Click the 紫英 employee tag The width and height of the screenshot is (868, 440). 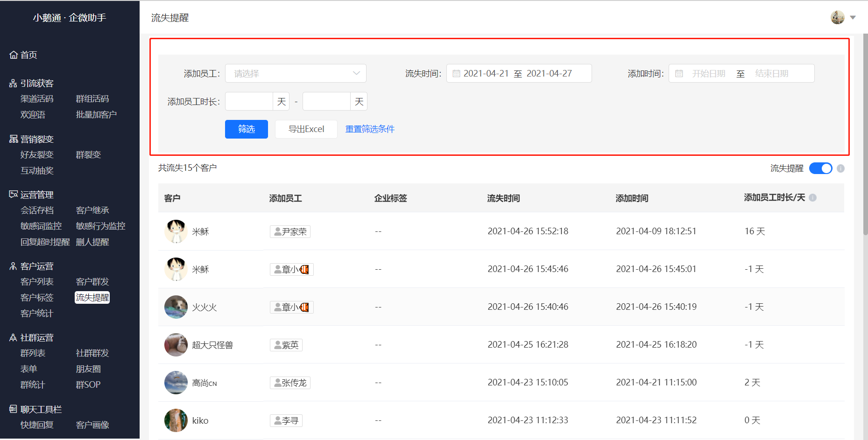coord(286,345)
